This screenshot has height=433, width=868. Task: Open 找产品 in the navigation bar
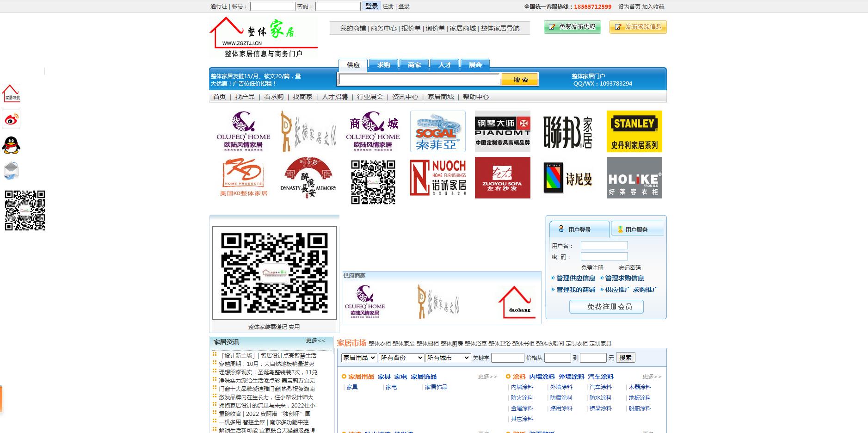[x=245, y=97]
